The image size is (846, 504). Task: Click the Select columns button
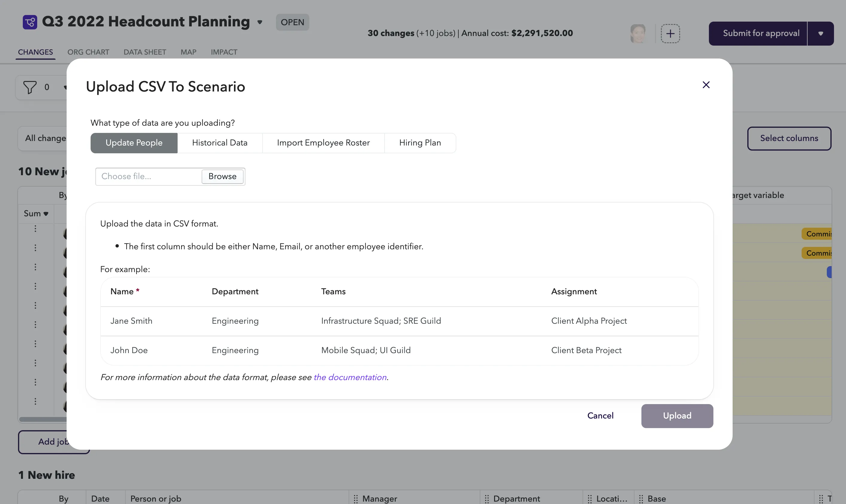coord(789,138)
